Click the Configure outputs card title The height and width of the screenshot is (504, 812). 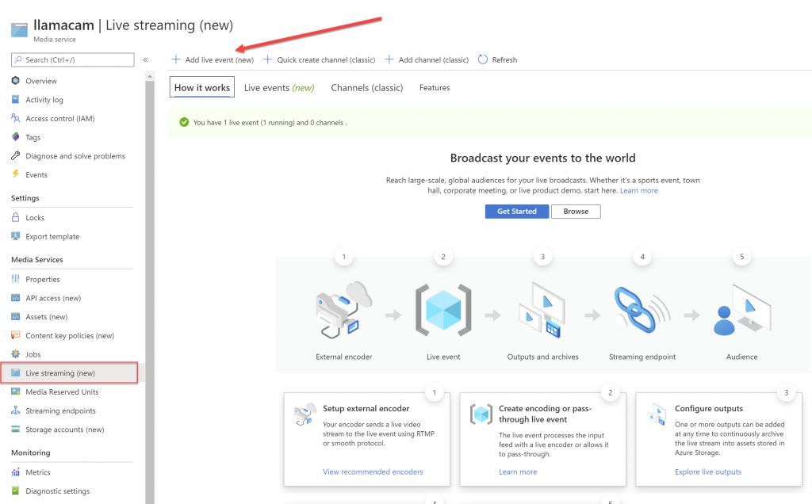point(709,408)
